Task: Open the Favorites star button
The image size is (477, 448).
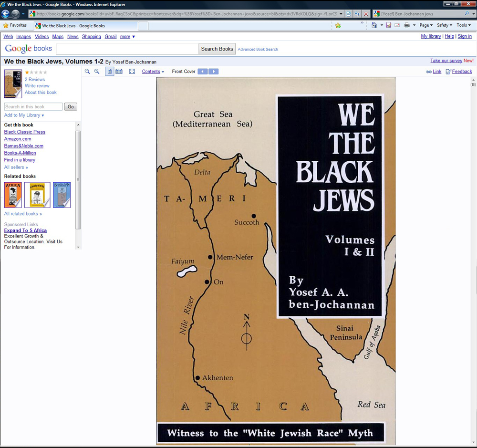Action: pos(15,25)
